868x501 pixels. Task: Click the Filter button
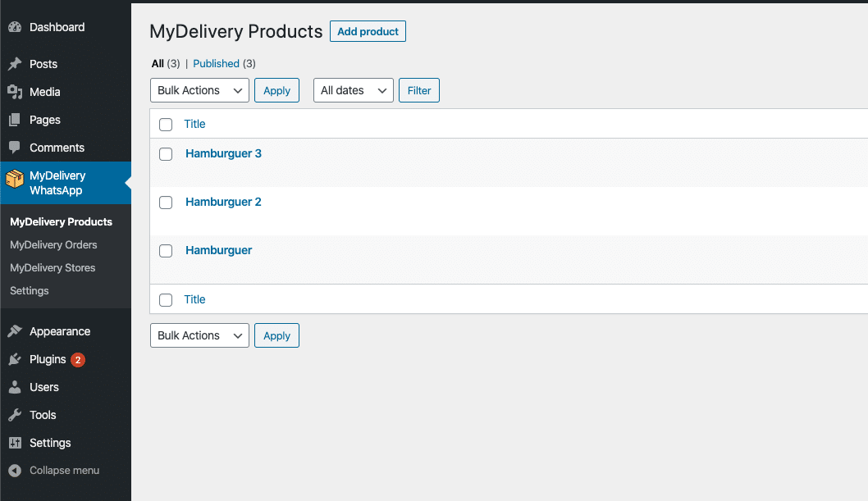click(419, 90)
